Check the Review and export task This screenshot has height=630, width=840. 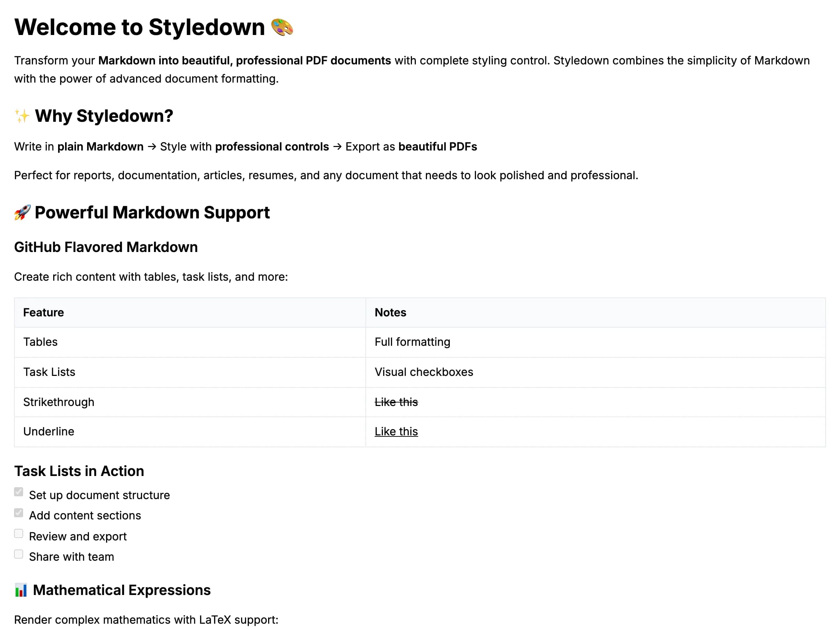[x=19, y=533]
